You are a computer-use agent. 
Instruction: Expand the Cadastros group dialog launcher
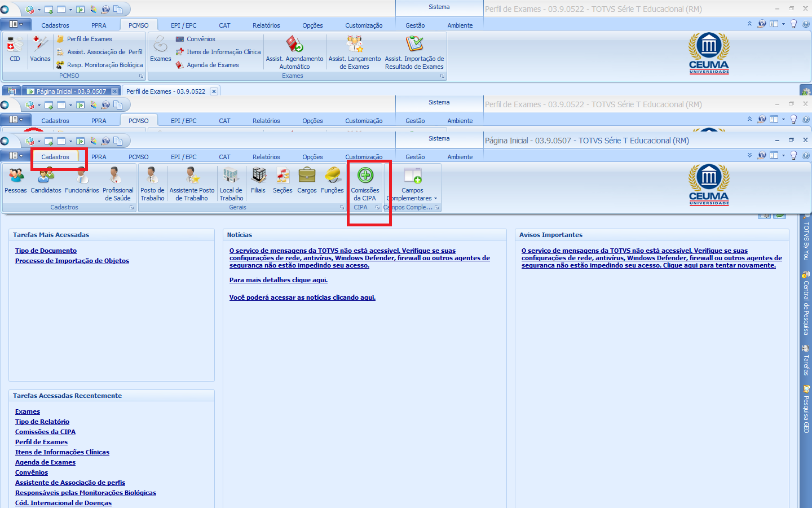coord(132,208)
